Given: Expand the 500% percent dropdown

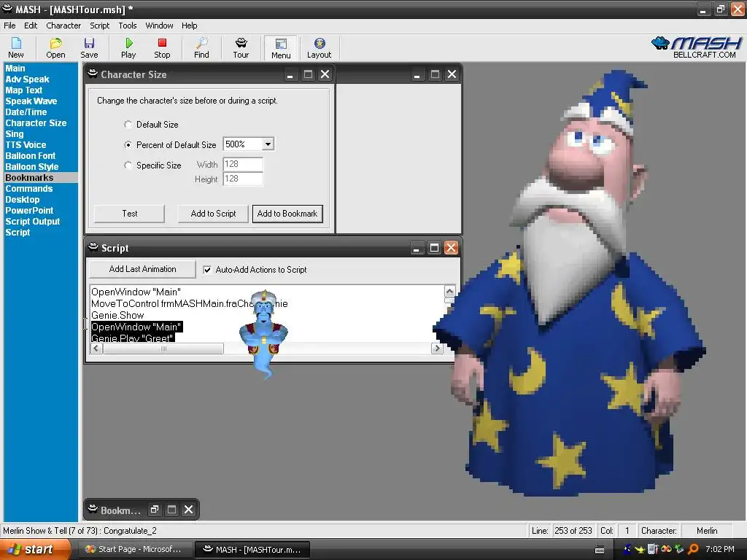Looking at the screenshot, I should (268, 144).
